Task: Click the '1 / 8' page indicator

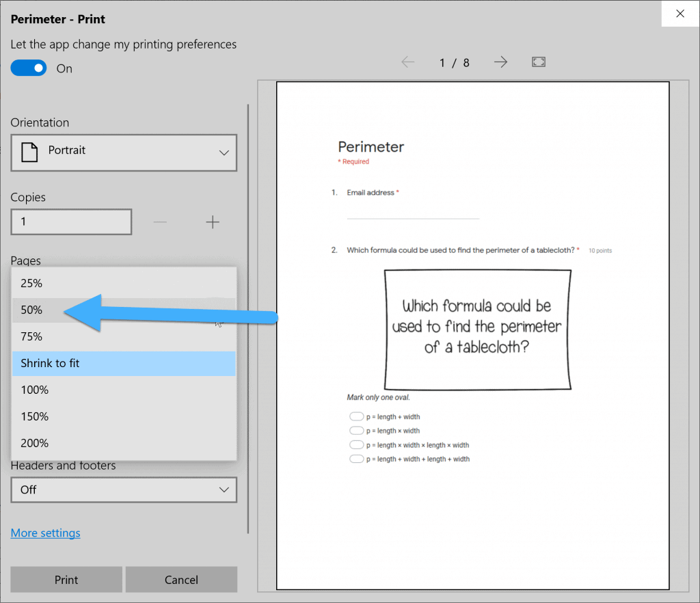Action: [x=455, y=62]
